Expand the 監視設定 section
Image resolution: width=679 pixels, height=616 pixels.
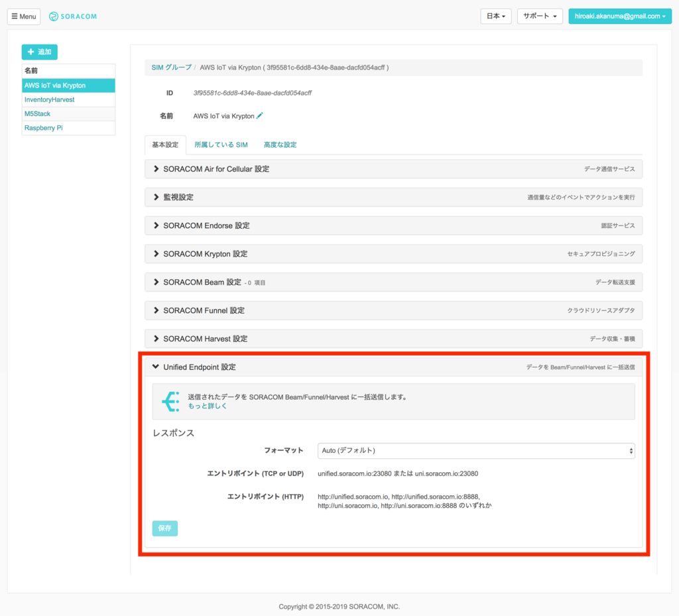click(393, 197)
